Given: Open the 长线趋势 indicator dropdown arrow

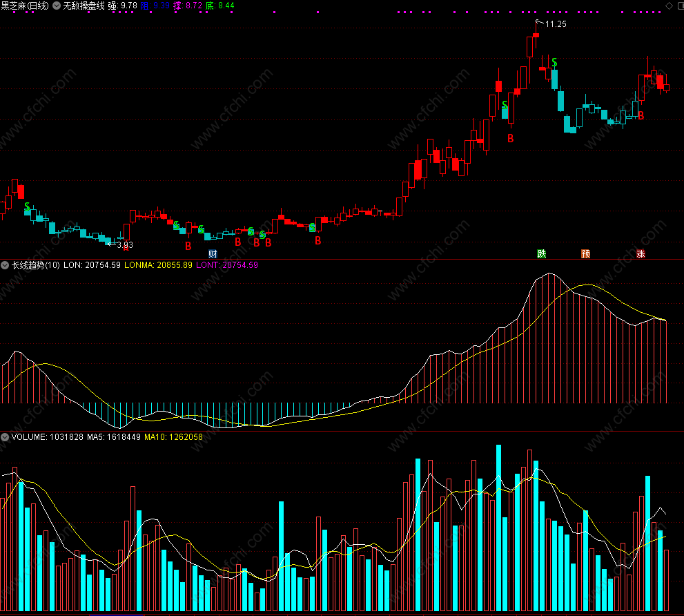Looking at the screenshot, I should click(5, 265).
